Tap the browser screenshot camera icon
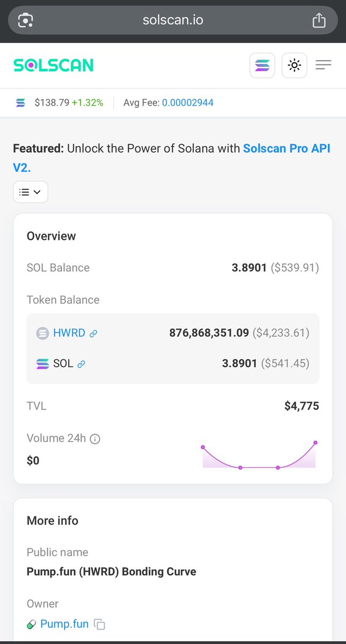This screenshot has width=346, height=644. click(26, 21)
